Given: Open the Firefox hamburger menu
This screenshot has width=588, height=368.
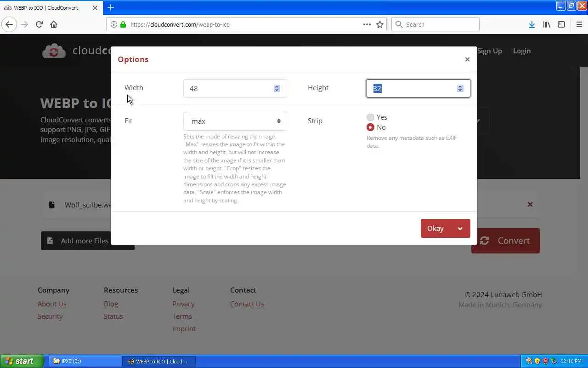Looking at the screenshot, I should pos(579,24).
